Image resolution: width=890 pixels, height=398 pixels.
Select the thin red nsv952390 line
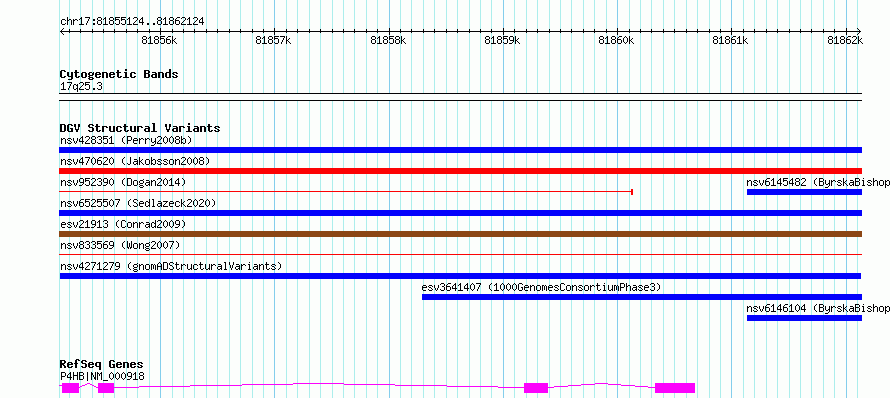click(x=346, y=192)
